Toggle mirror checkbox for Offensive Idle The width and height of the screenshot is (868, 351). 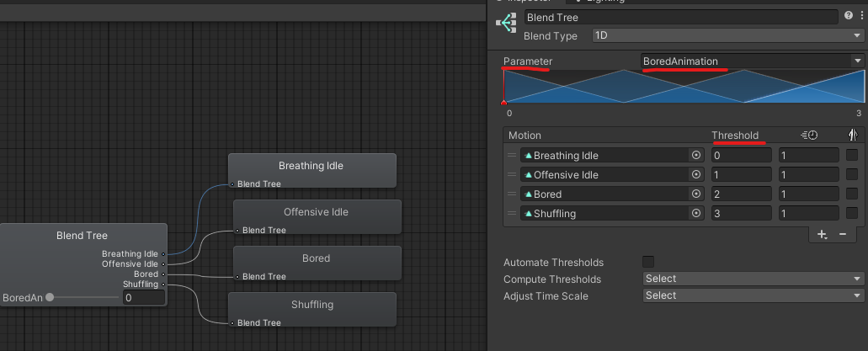852,174
